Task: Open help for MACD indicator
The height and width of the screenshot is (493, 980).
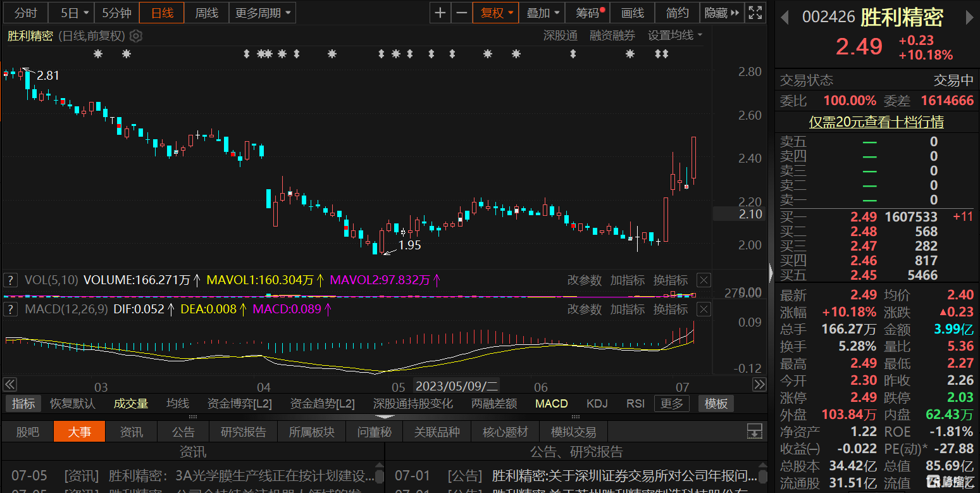Action: click(x=10, y=309)
